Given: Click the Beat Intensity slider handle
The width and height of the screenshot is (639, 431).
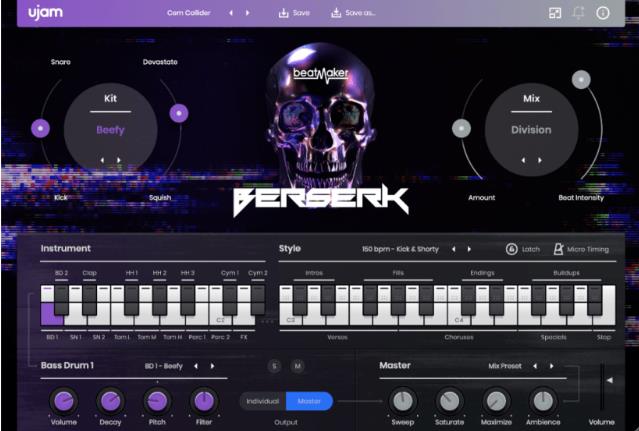Looking at the screenshot, I should pyautogui.click(x=581, y=79).
